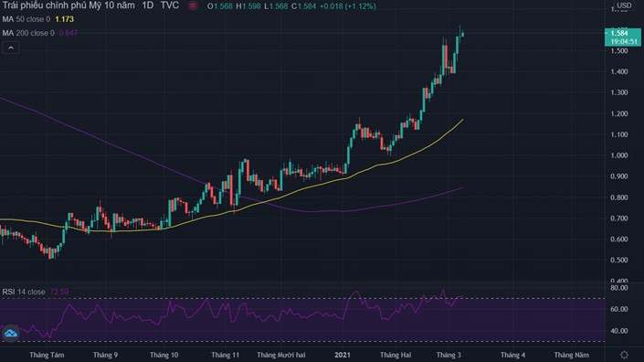Click 1.100 on the price scale

point(619,134)
